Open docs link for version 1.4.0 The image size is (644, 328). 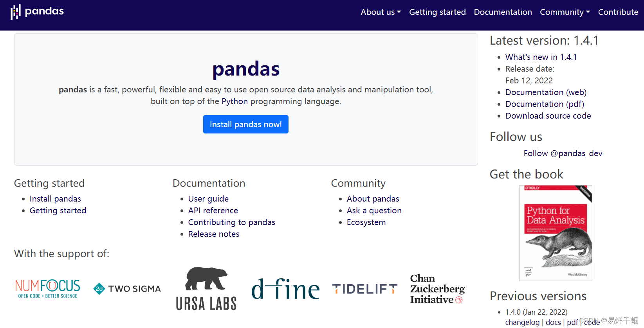[x=553, y=322]
